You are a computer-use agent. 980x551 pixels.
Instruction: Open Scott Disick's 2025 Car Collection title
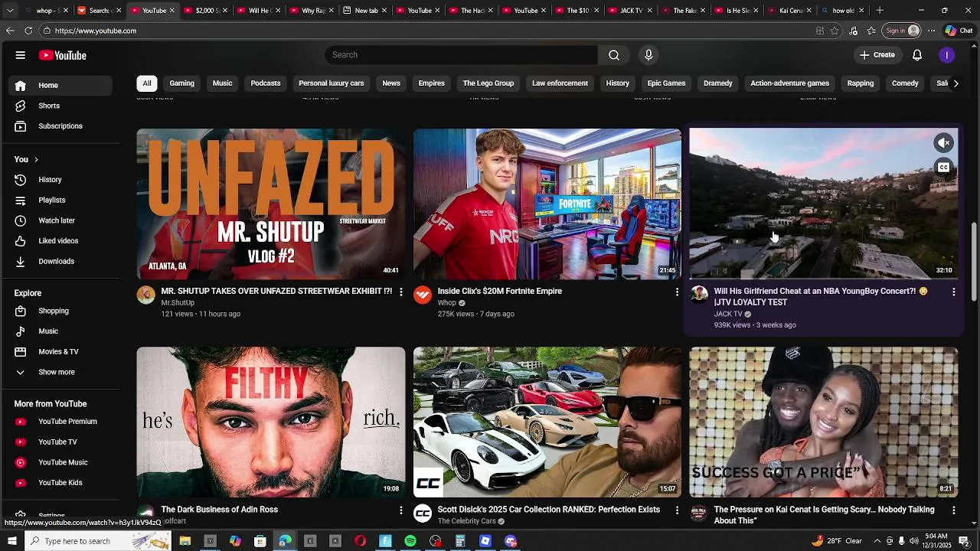coord(549,510)
